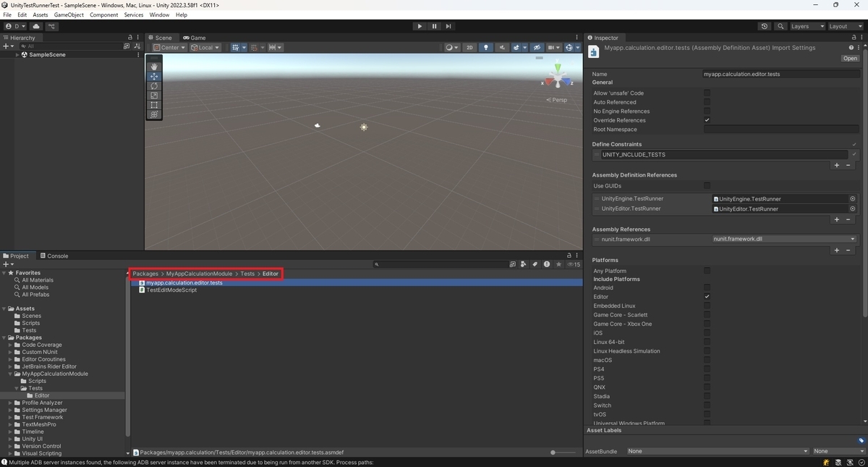Select the Scale tool in Scene
868x467 pixels.
pos(154,95)
